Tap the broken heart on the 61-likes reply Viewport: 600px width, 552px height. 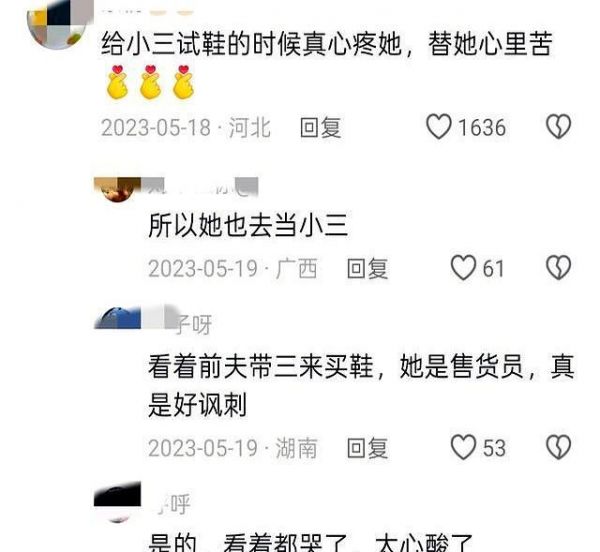pos(558,268)
